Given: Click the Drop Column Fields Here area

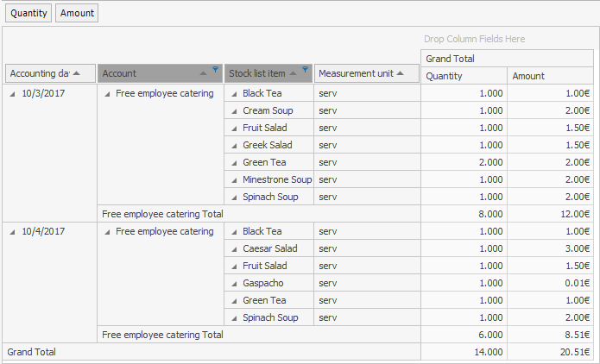Looking at the screenshot, I should coord(474,39).
